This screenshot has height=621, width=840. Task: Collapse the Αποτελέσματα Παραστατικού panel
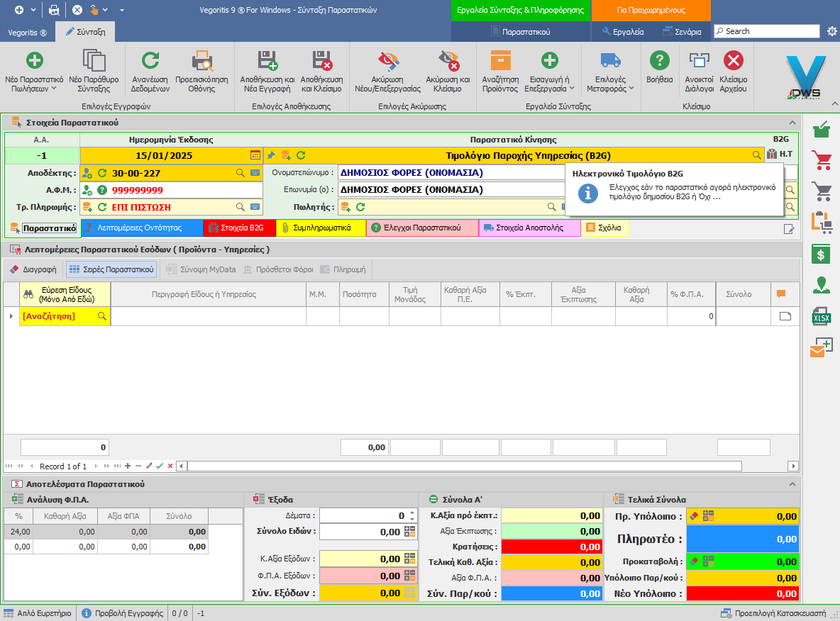pyautogui.click(x=792, y=484)
